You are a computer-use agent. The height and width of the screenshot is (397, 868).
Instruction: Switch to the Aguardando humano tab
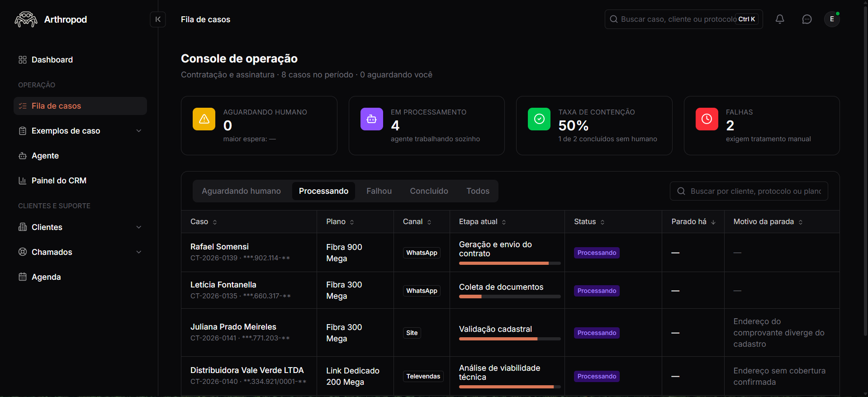241,191
